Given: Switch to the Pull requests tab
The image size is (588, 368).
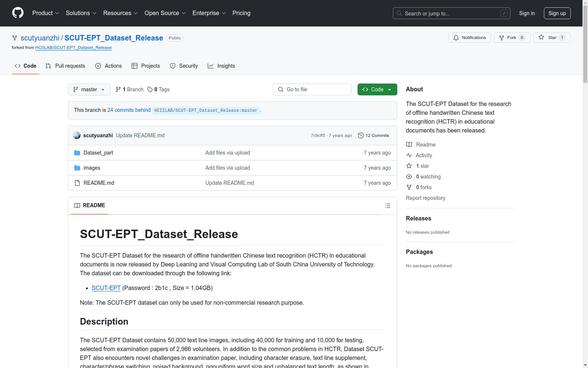Looking at the screenshot, I should pos(65,66).
